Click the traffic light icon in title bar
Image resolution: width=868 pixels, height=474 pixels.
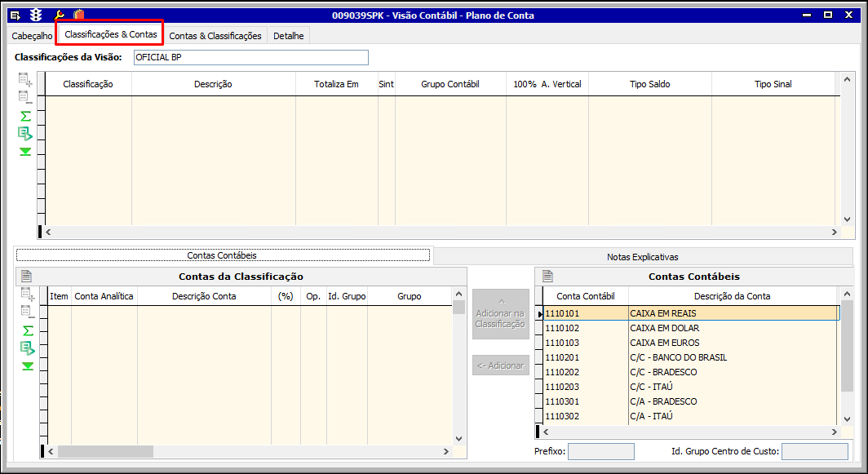pyautogui.click(x=36, y=15)
